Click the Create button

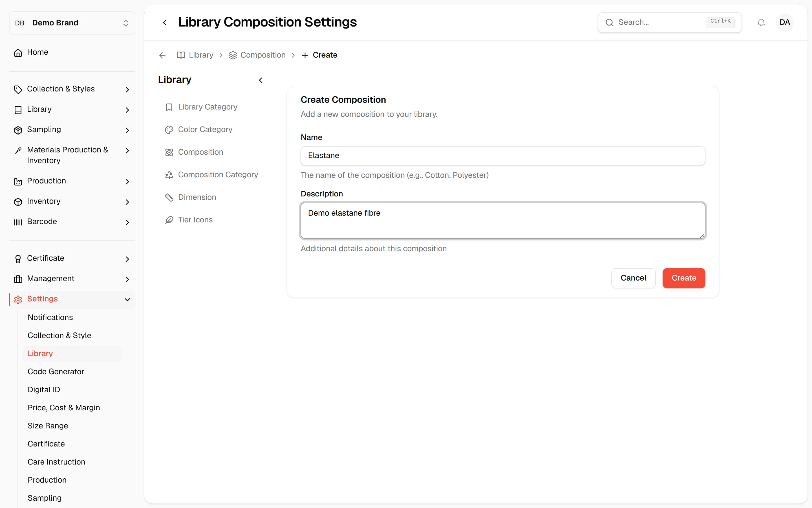pos(683,278)
